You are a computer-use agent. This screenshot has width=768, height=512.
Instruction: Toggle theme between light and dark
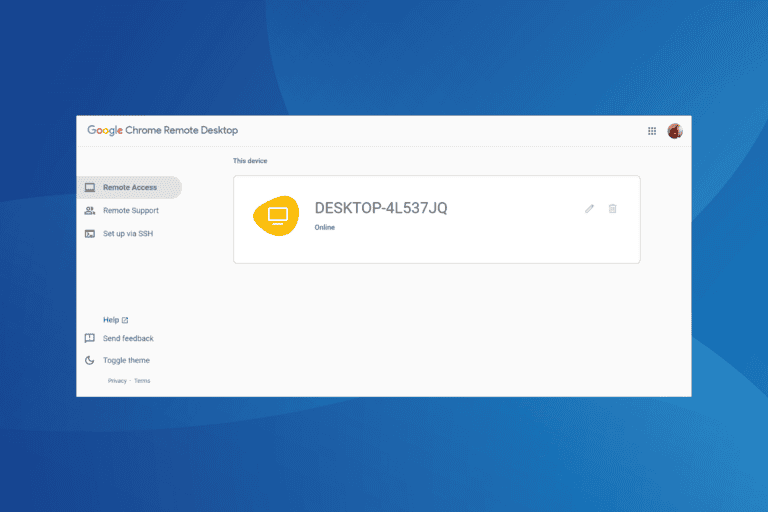126,361
